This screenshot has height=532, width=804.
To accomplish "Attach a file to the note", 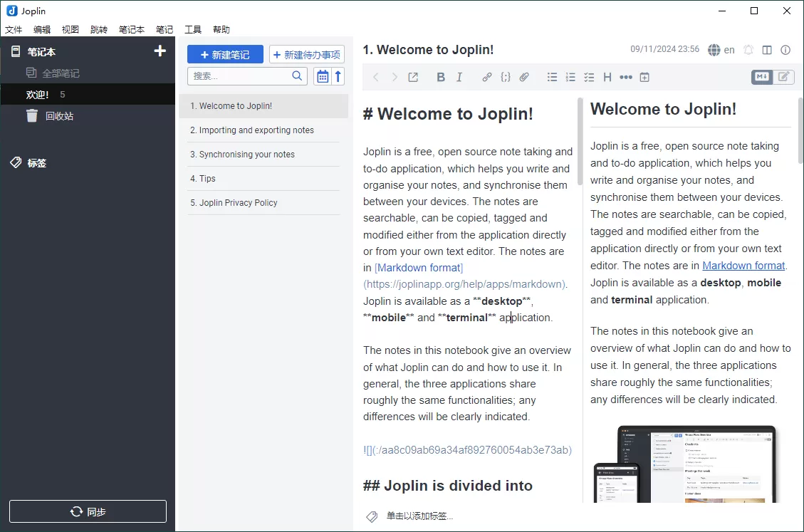I will [524, 76].
